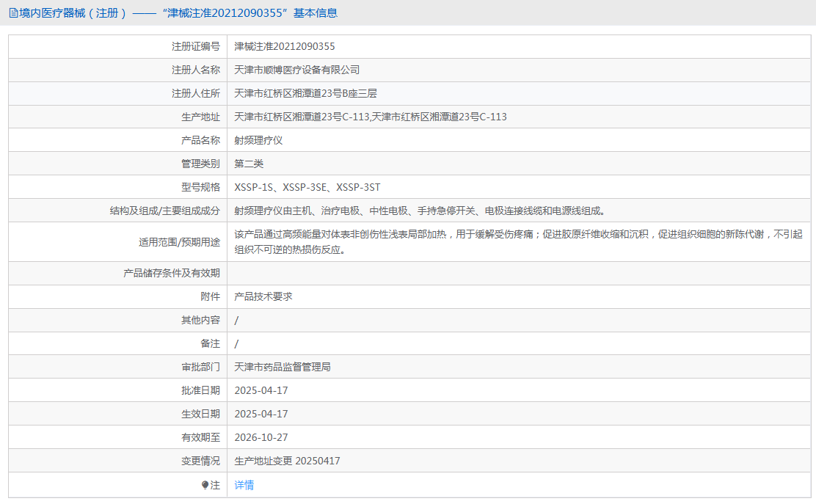Click the 注册人住所 label
The width and height of the screenshot is (816, 504).
[196, 93]
